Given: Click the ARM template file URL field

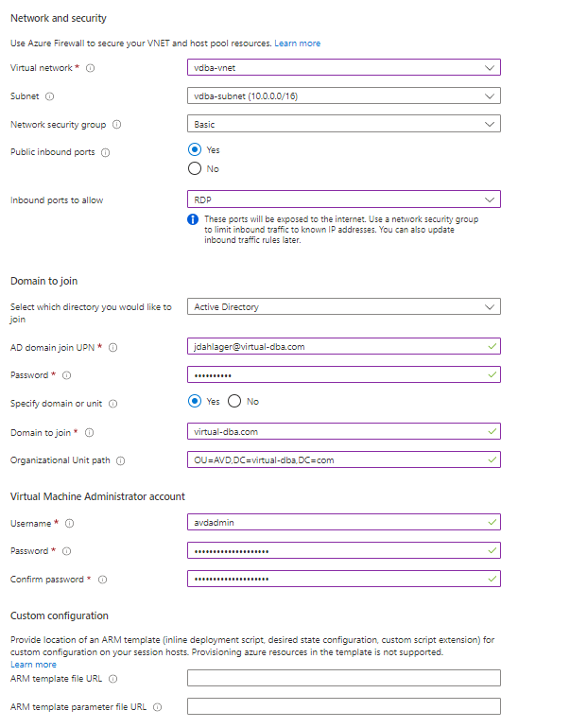Looking at the screenshot, I should pyautogui.click(x=343, y=678).
